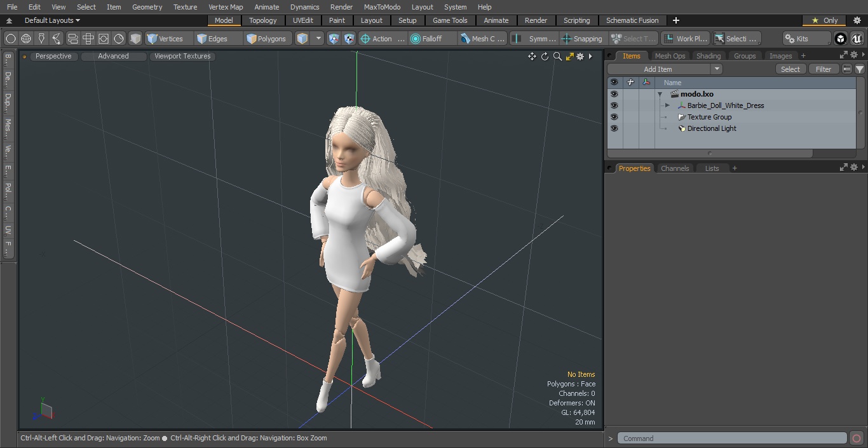Screen dimensions: 868x448
Task: Click the Select button in Items panel
Action: (790, 69)
